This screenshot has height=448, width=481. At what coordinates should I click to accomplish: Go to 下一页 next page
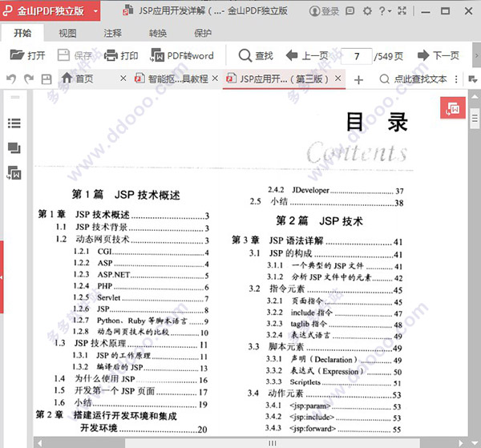[x=439, y=55]
